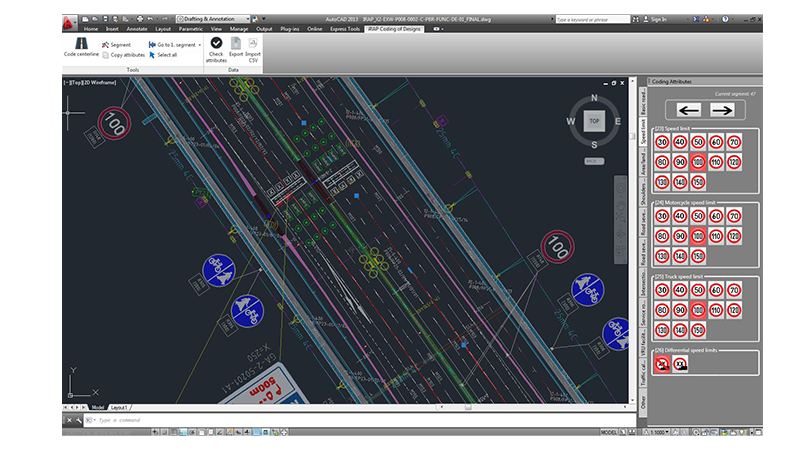This screenshot has width=800, height=450.
Task: Click the E compass direction on ViewCube
Action: click(618, 121)
